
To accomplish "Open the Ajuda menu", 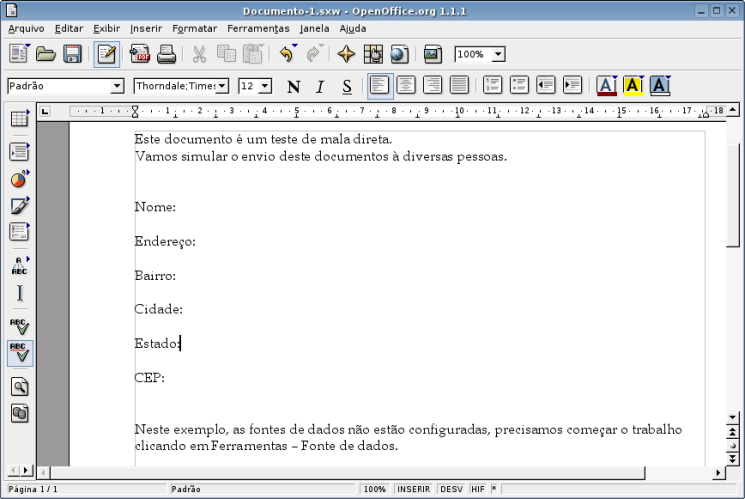I will 353,29.
